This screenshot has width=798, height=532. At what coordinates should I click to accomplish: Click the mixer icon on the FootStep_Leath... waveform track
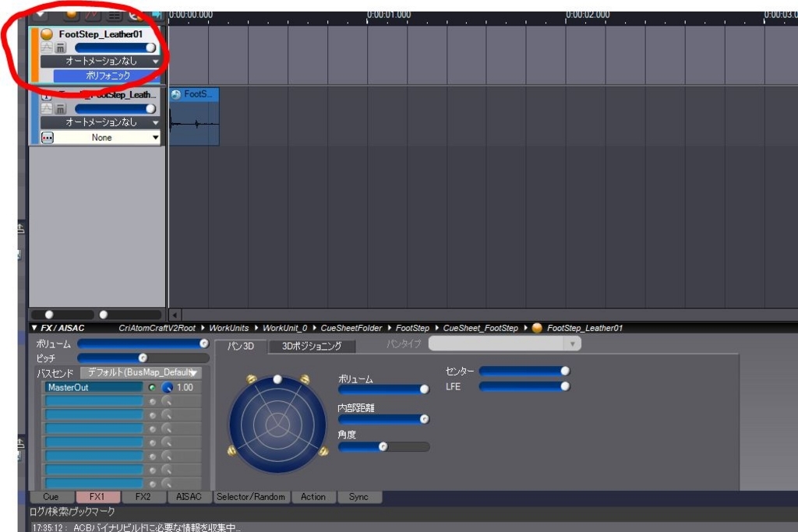coord(60,109)
